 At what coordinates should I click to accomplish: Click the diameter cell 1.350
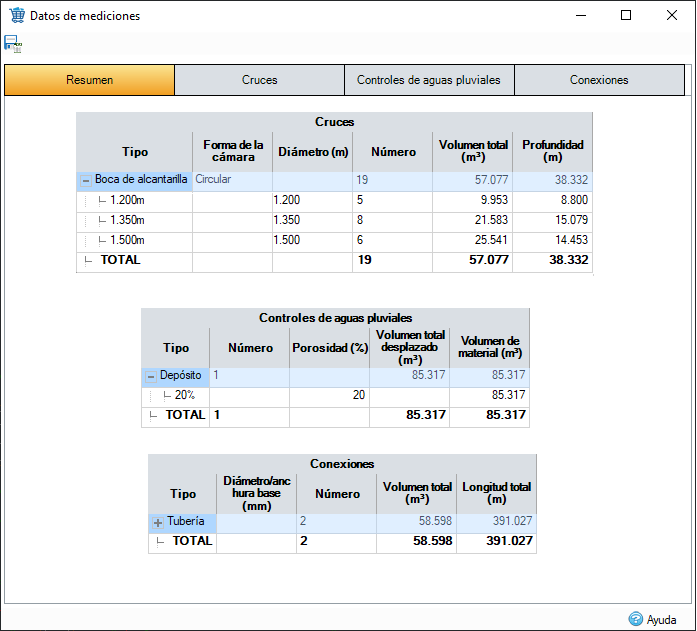[x=312, y=221]
